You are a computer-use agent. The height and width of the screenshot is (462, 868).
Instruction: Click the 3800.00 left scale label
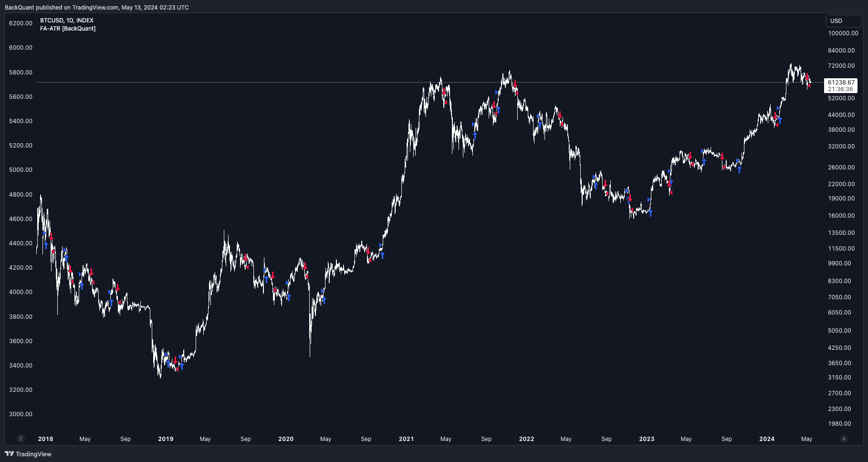point(21,317)
